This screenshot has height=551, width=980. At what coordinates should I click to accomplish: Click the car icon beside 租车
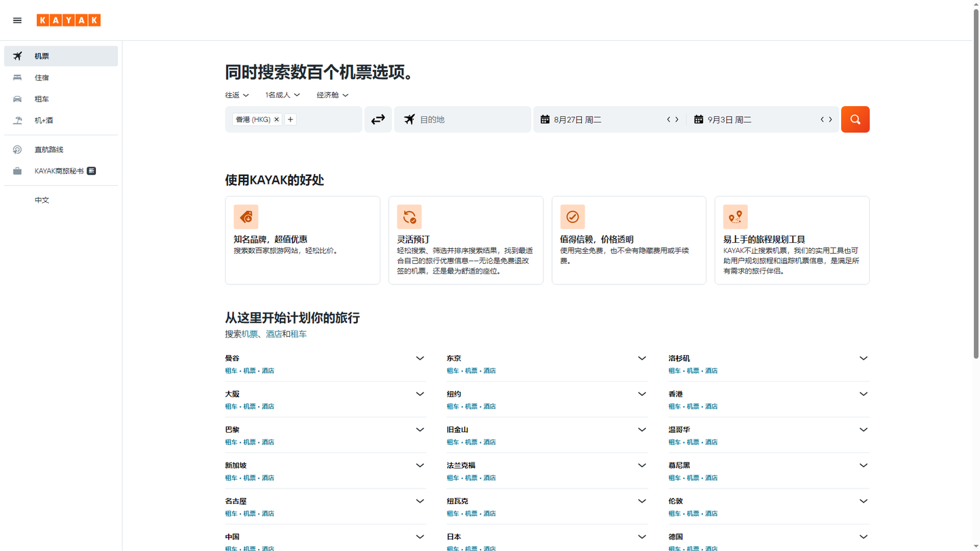tap(18, 99)
